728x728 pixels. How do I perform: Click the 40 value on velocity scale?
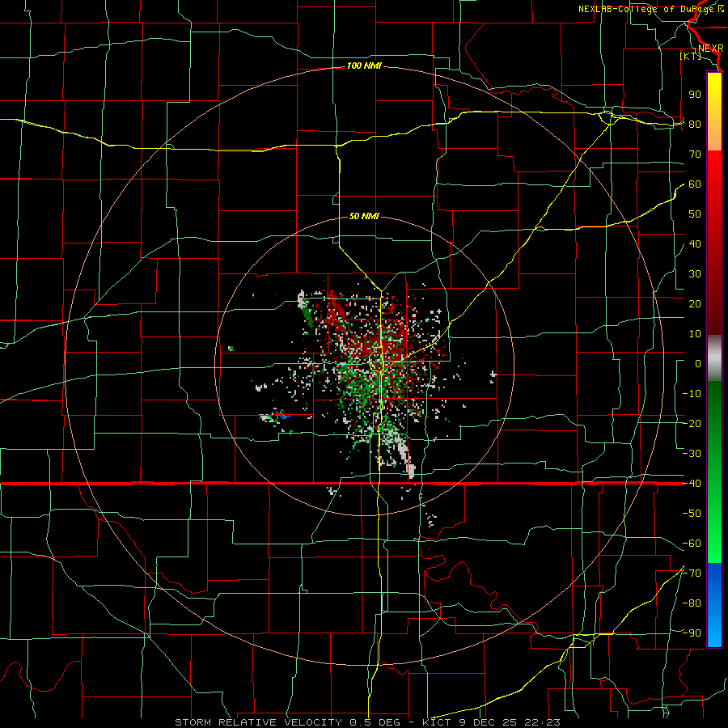695,244
